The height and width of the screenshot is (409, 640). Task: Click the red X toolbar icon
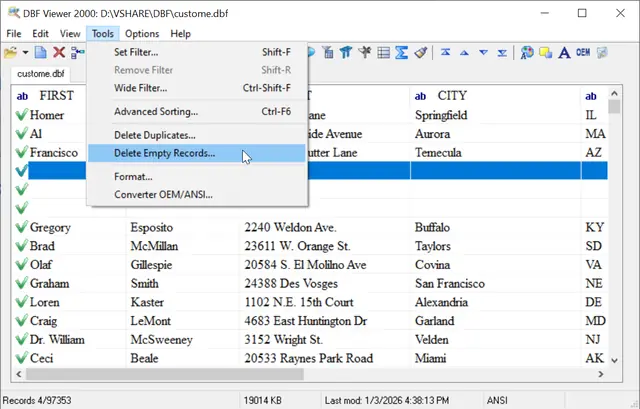[59, 52]
